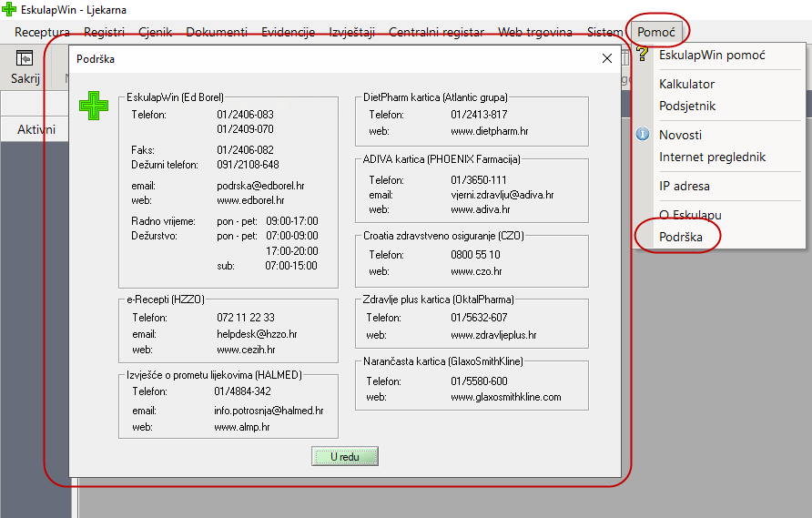Open the Receptura menu
Screen dimensions: 812x518
(x=42, y=32)
